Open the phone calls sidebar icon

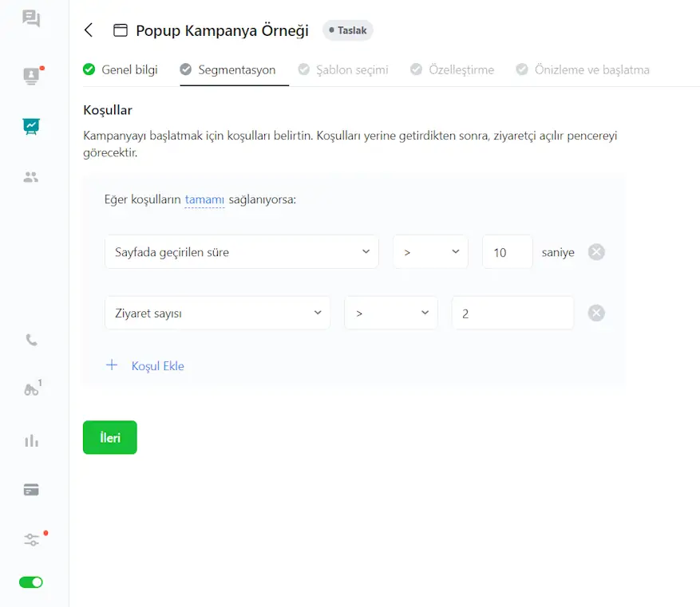coord(31,340)
